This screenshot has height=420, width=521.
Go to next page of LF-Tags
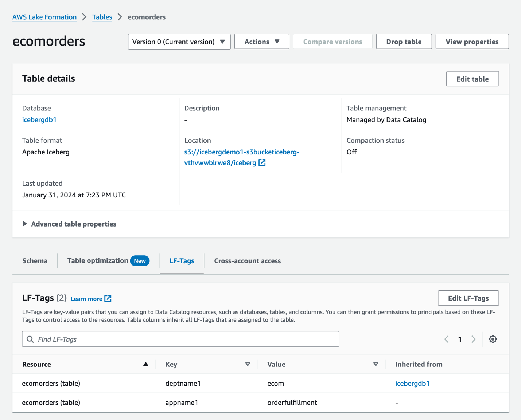474,339
